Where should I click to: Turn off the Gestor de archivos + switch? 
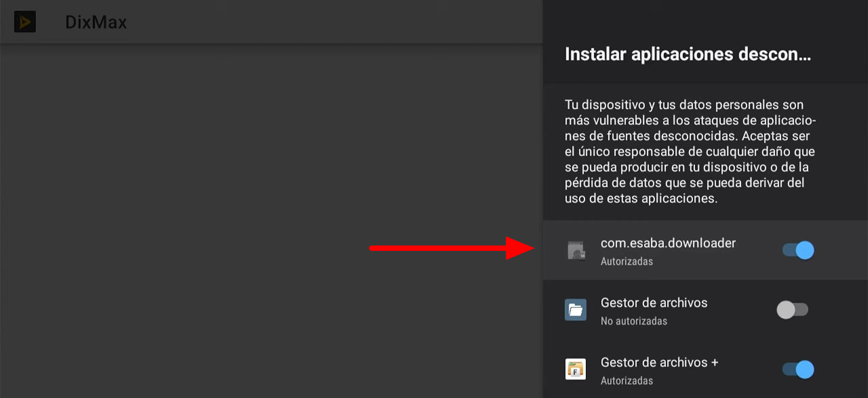(x=797, y=370)
